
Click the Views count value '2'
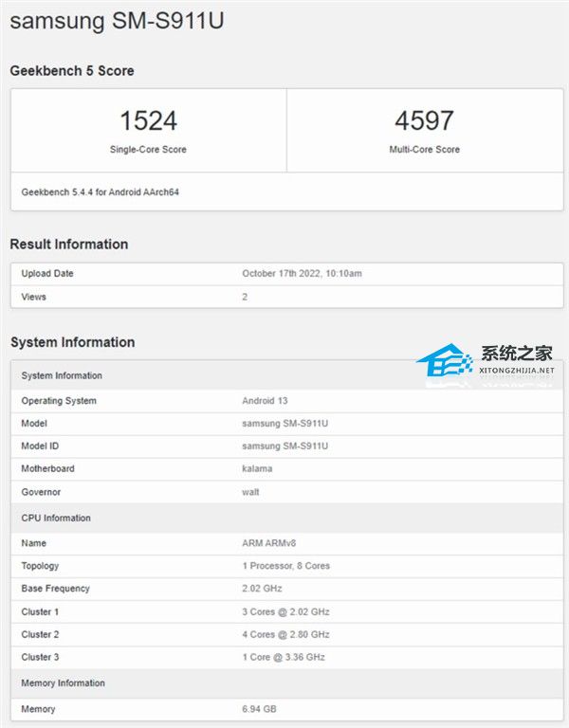[x=245, y=297]
